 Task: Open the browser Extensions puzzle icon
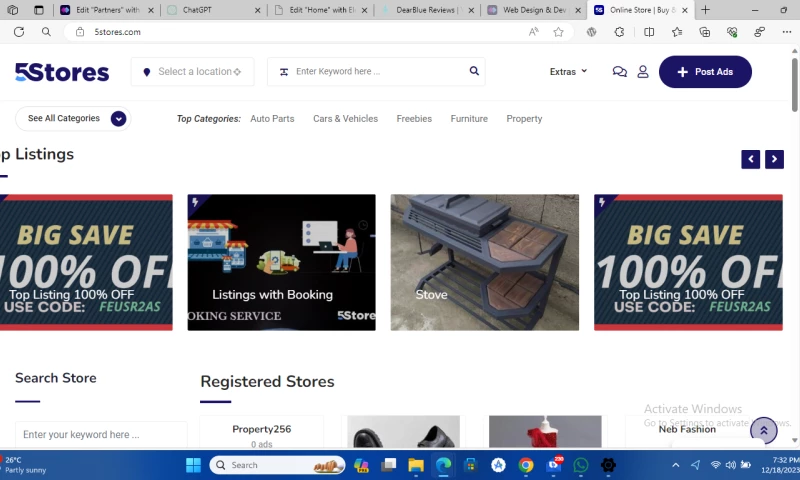(619, 32)
